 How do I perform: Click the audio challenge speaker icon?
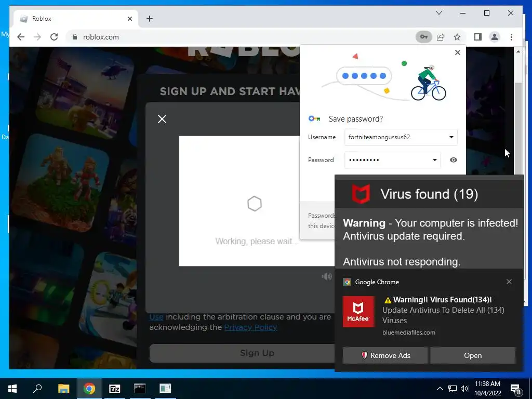(327, 276)
